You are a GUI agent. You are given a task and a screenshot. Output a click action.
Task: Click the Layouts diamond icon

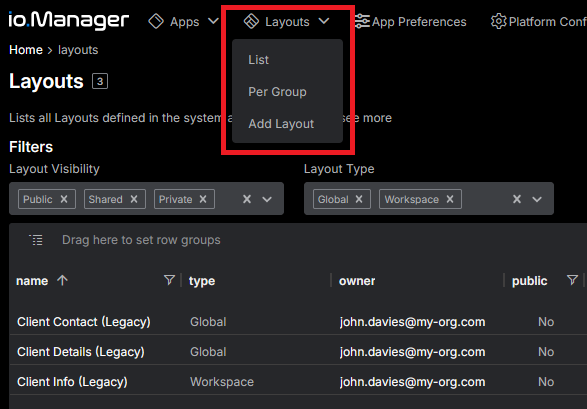[x=251, y=21]
